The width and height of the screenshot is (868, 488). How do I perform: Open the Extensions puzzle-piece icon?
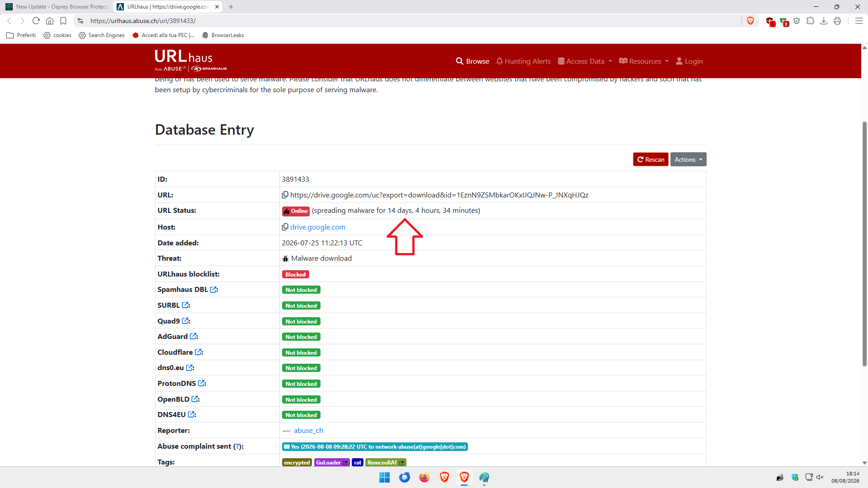pyautogui.click(x=810, y=21)
